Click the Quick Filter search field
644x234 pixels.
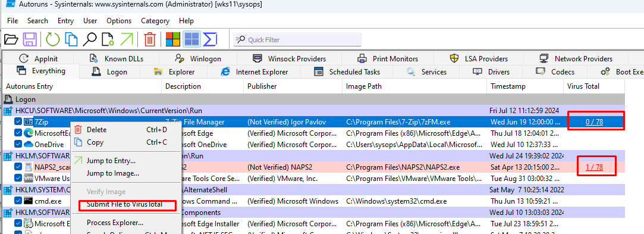[x=297, y=40]
